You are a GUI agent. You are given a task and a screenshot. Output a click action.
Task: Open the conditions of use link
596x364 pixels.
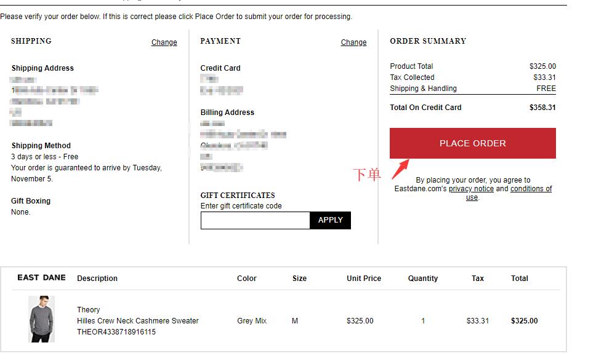531,189
